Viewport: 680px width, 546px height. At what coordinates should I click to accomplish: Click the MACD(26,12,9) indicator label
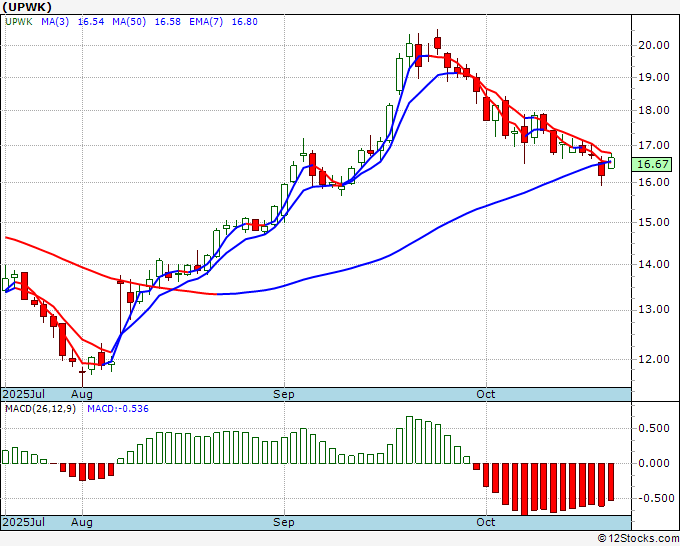(40, 409)
